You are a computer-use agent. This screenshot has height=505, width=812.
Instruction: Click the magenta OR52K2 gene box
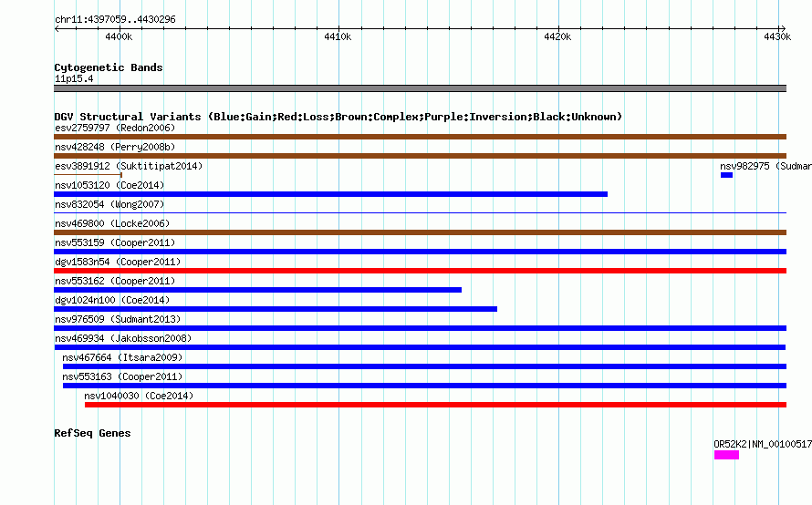(726, 455)
